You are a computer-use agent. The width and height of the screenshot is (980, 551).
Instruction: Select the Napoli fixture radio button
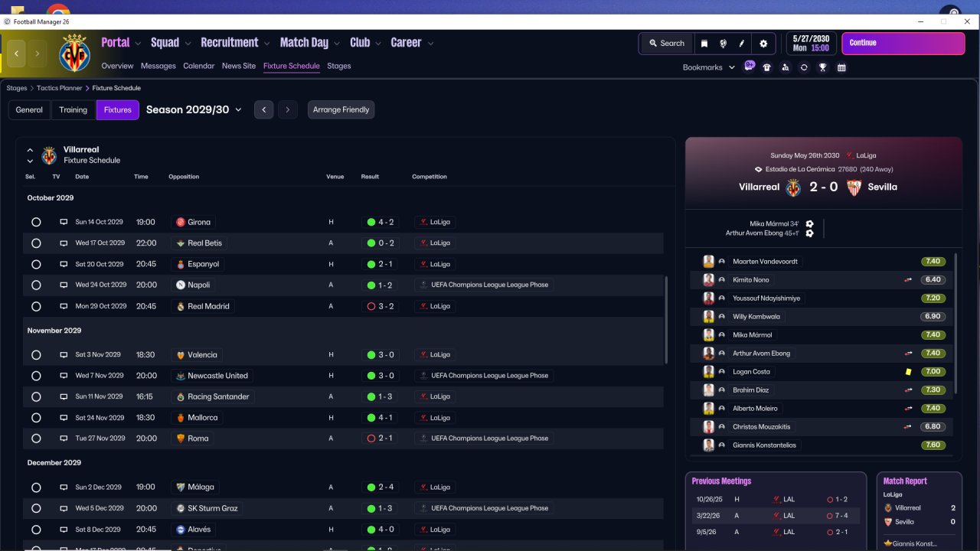tap(36, 285)
